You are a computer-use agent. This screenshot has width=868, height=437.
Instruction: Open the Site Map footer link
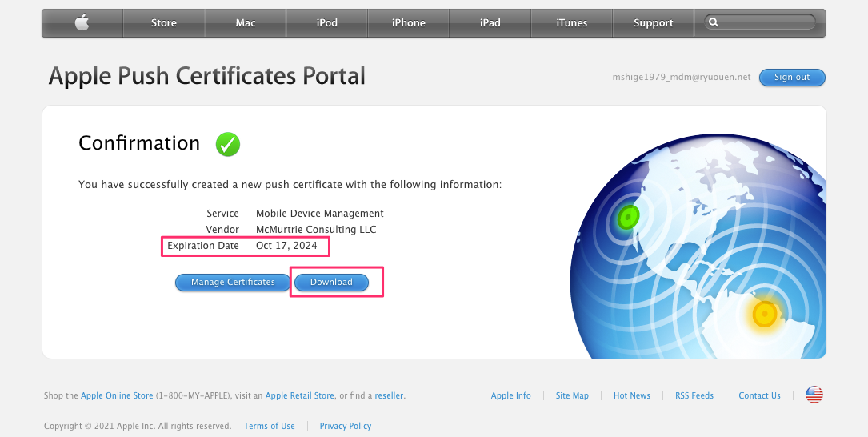point(572,395)
